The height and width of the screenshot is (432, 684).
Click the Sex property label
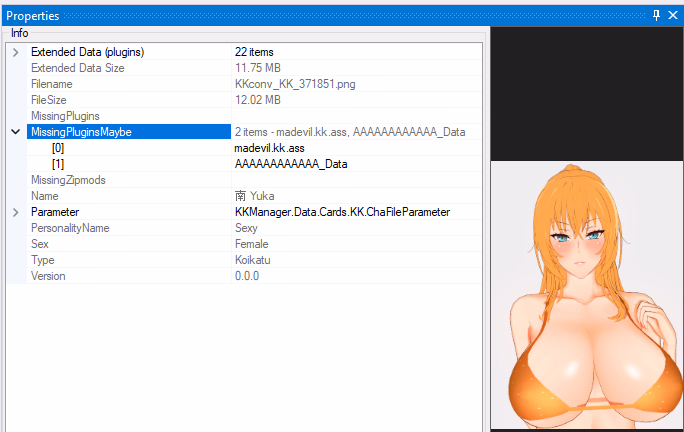point(40,244)
